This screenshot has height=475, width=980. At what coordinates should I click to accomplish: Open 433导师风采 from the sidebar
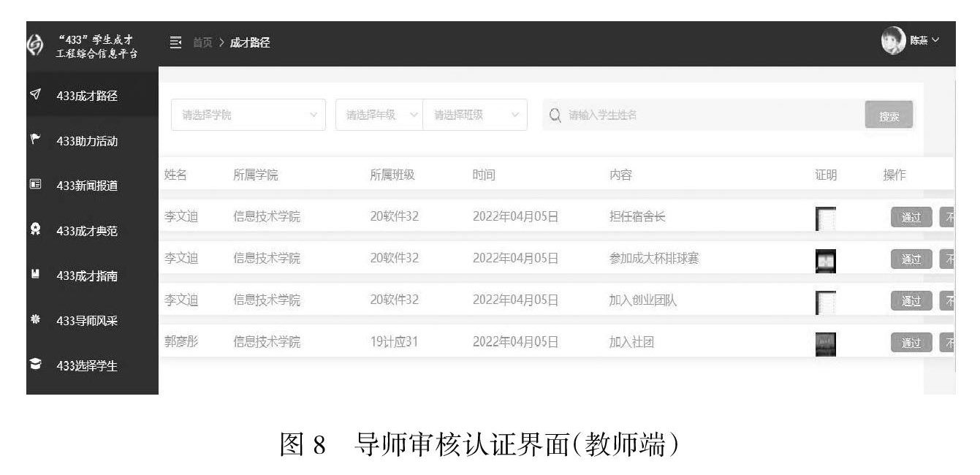(x=87, y=321)
